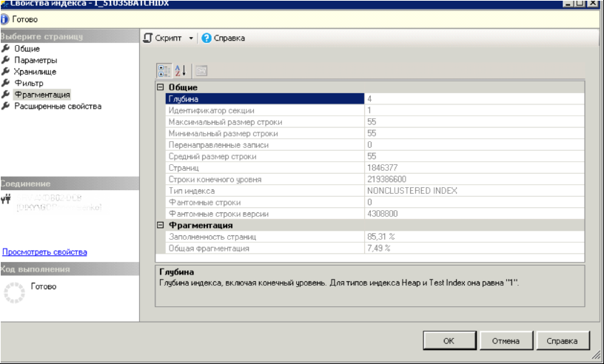604x364 pixels.
Task: Select the Параметры page
Action: click(x=36, y=60)
